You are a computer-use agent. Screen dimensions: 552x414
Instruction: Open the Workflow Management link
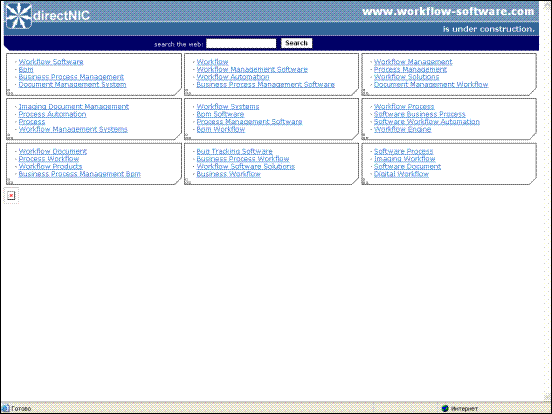tap(413, 62)
